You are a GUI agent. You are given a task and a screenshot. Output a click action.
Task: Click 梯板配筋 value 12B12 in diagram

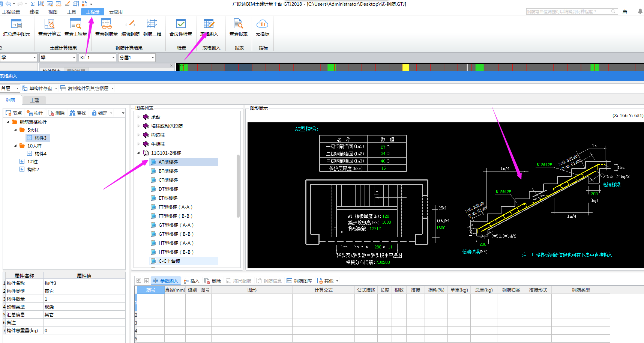(375, 229)
